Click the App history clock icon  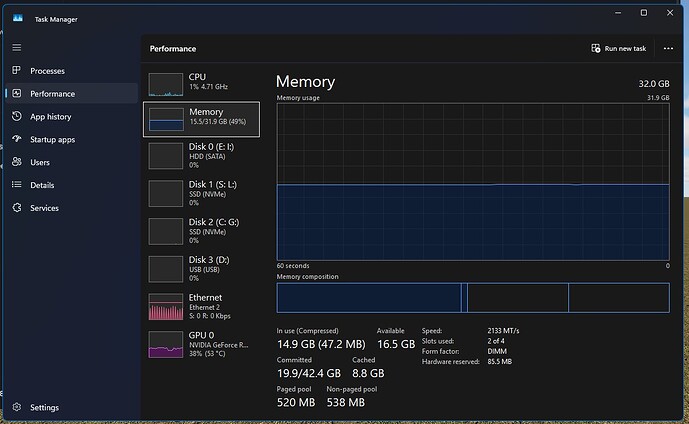(17, 116)
